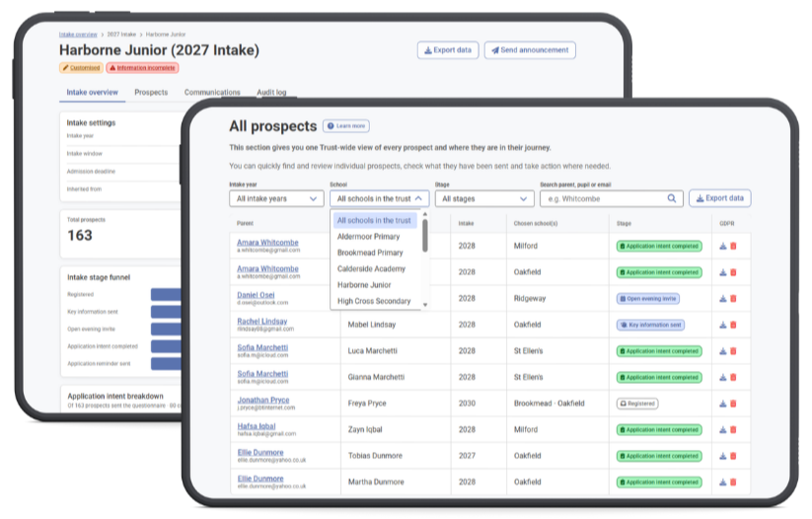Delete the Amara Whitcombe Oakfield row
The width and height of the screenshot is (812, 519).
[x=733, y=272]
